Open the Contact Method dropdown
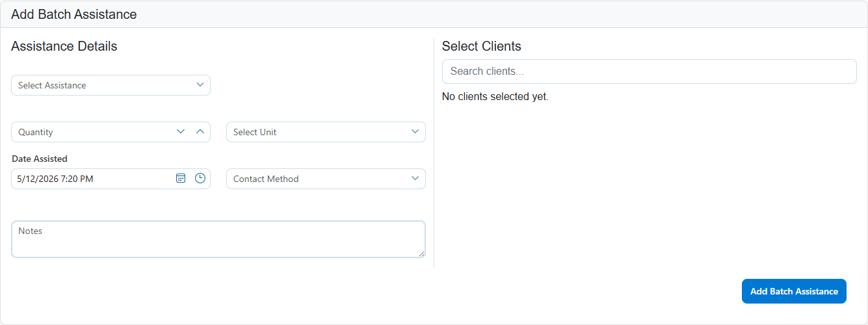Viewport: 868px width, 325px height. click(x=326, y=179)
